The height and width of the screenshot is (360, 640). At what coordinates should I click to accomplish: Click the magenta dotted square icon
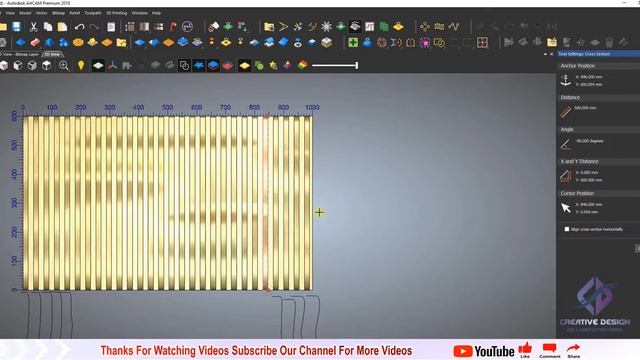coord(425,42)
